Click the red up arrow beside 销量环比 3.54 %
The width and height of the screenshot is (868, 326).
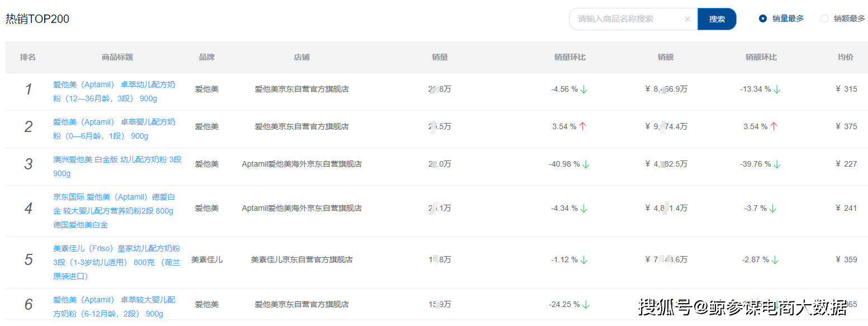[x=582, y=127]
